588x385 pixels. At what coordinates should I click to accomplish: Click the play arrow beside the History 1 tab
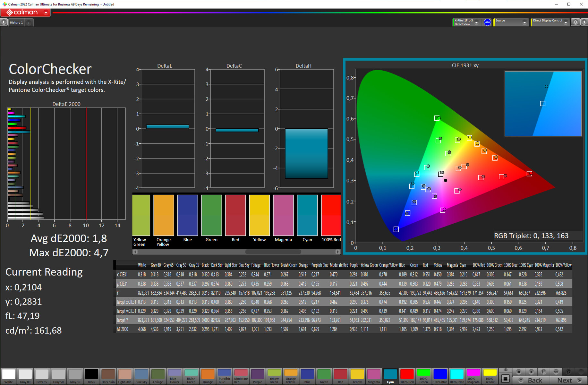click(4, 22)
